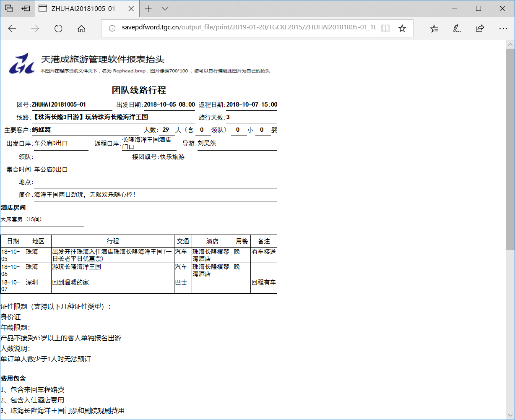The height and width of the screenshot is (420, 515).
Task: Select the ZHUHAI20181005-01 tab
Action: [x=86, y=8]
